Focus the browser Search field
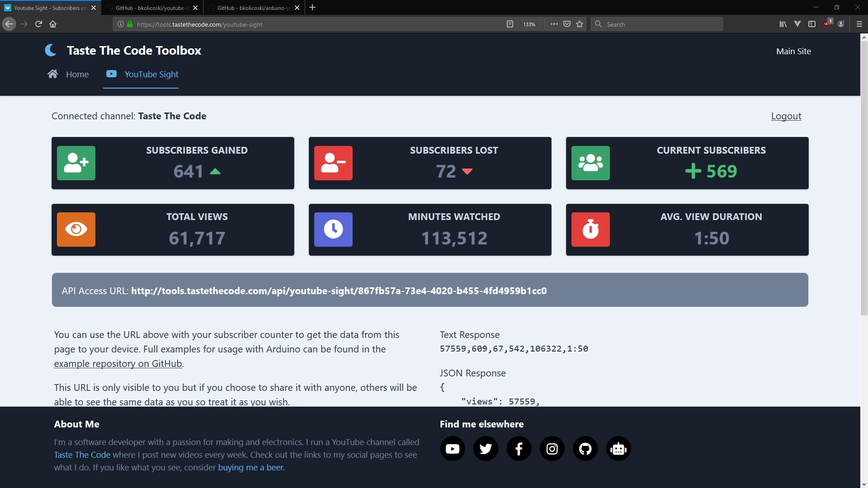868x488 pixels. [x=660, y=24]
